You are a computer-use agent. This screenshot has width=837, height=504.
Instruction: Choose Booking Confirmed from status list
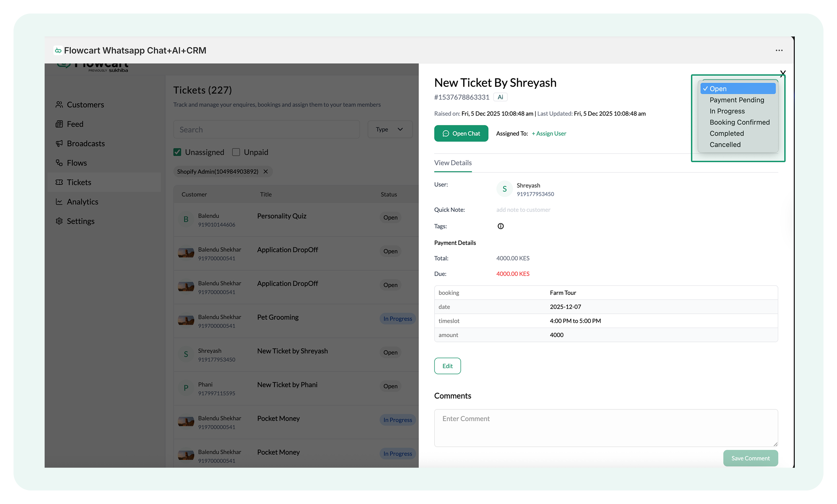click(739, 122)
